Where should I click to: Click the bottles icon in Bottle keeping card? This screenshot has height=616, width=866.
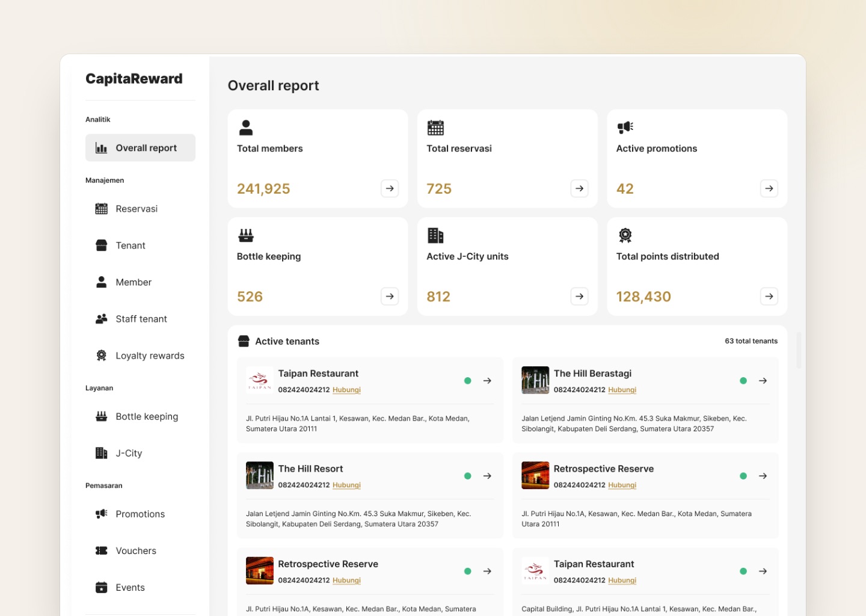coord(246,235)
